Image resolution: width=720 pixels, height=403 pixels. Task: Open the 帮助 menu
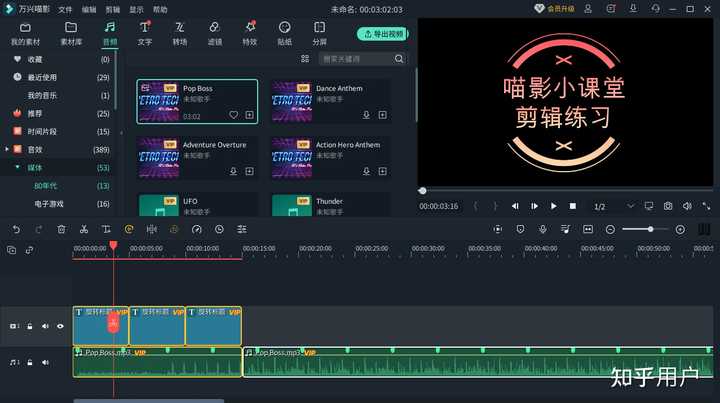pyautogui.click(x=160, y=9)
